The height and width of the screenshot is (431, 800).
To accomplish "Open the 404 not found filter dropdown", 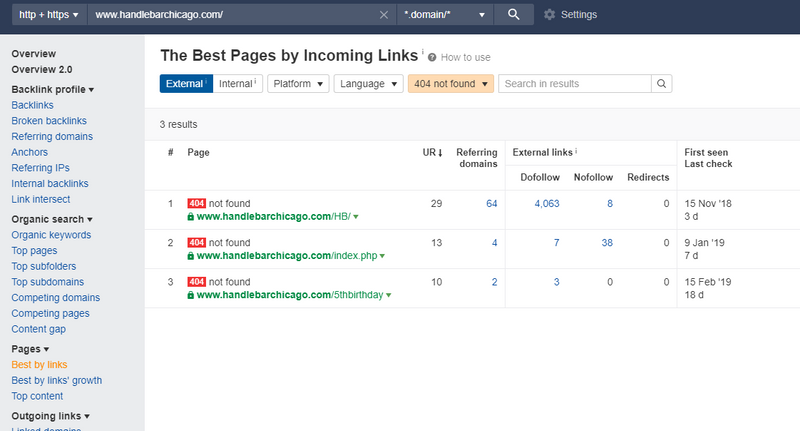I will 451,84.
